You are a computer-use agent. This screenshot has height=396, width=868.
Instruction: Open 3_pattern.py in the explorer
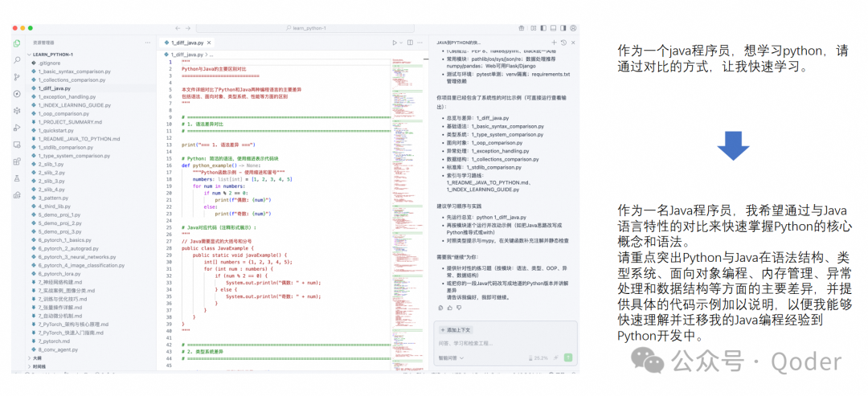tap(53, 198)
